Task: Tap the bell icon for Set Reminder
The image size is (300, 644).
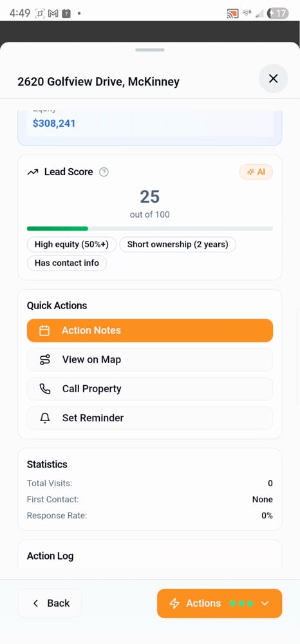Action: pos(44,418)
